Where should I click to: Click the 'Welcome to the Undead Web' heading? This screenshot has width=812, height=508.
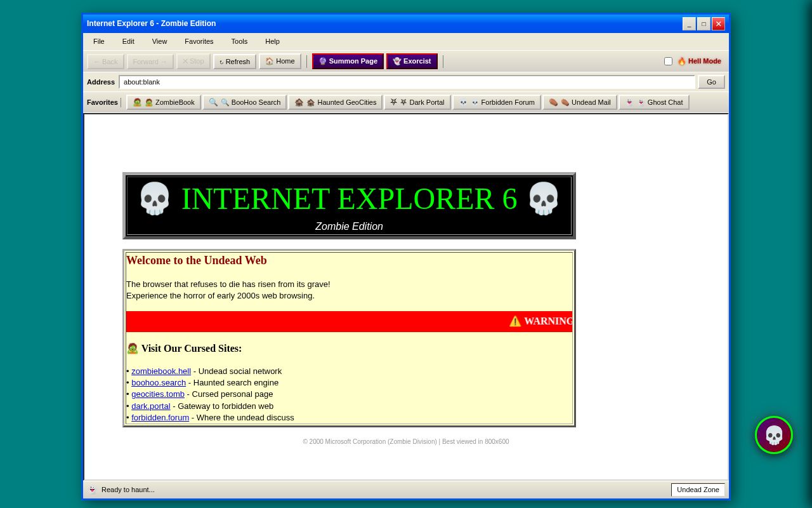click(x=197, y=260)
